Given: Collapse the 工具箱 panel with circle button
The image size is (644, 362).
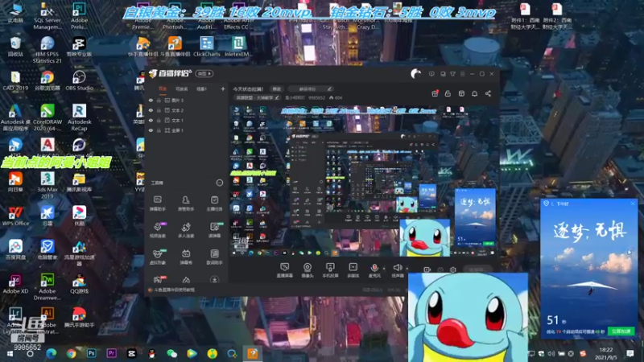Looking at the screenshot, I should coord(219,183).
